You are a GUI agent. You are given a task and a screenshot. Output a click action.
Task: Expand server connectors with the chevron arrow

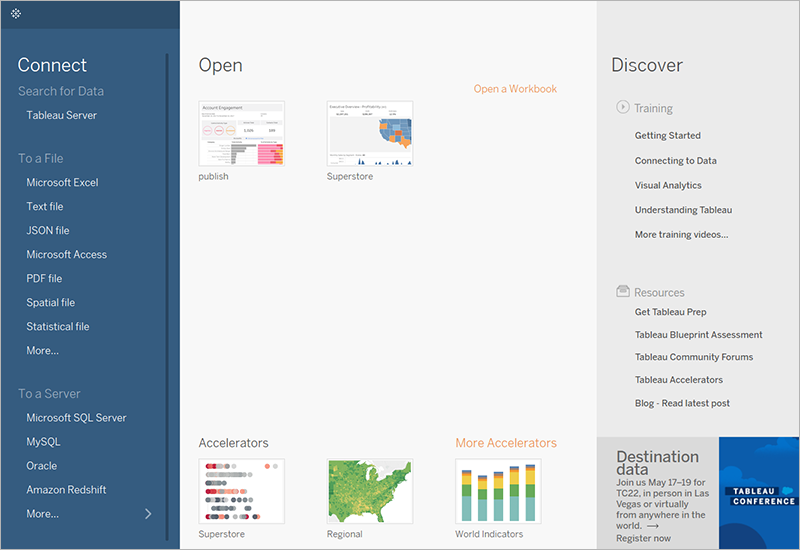(x=148, y=514)
